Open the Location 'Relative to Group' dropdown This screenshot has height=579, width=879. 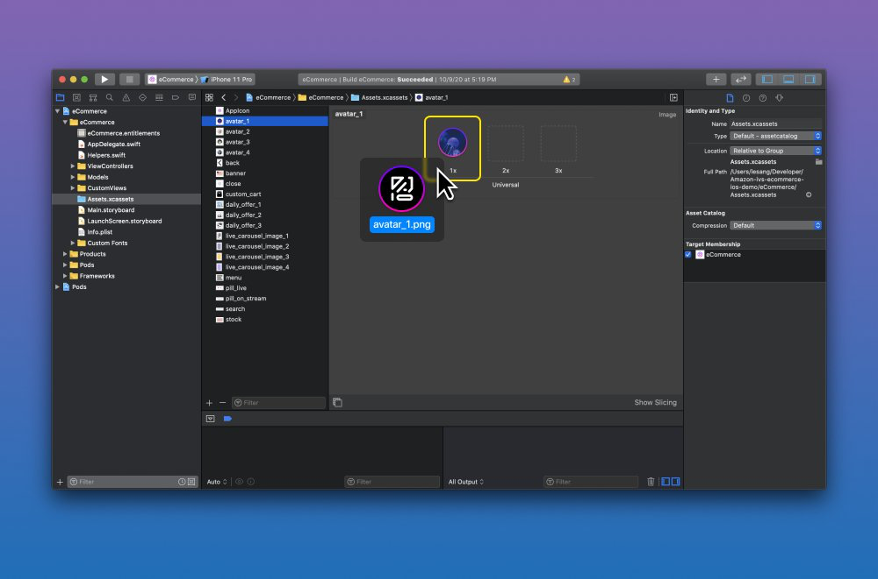[776, 151]
